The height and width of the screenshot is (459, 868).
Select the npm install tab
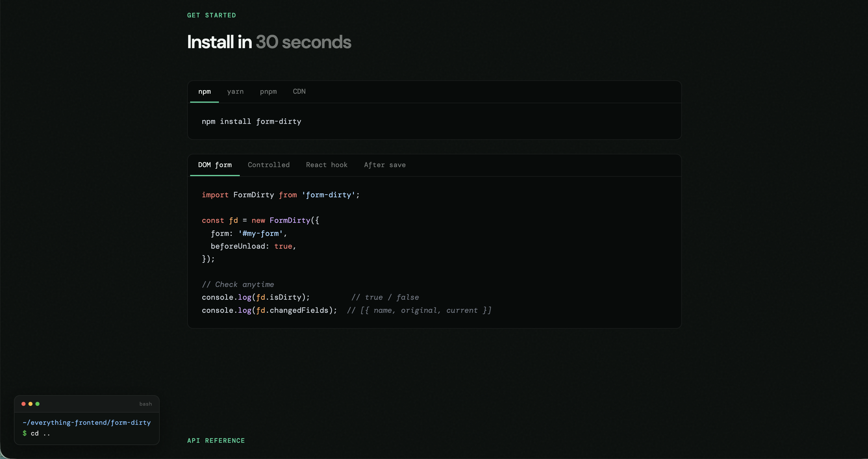[205, 92]
